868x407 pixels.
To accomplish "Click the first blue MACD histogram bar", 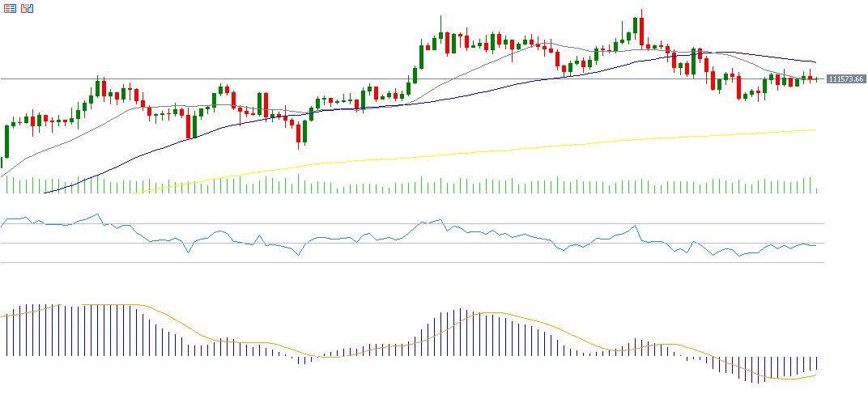I will (6, 335).
